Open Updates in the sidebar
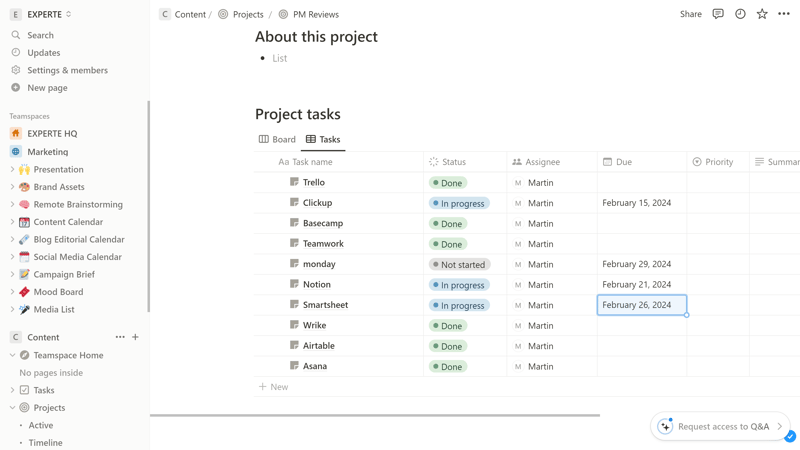This screenshot has height=450, width=800. 43,53
